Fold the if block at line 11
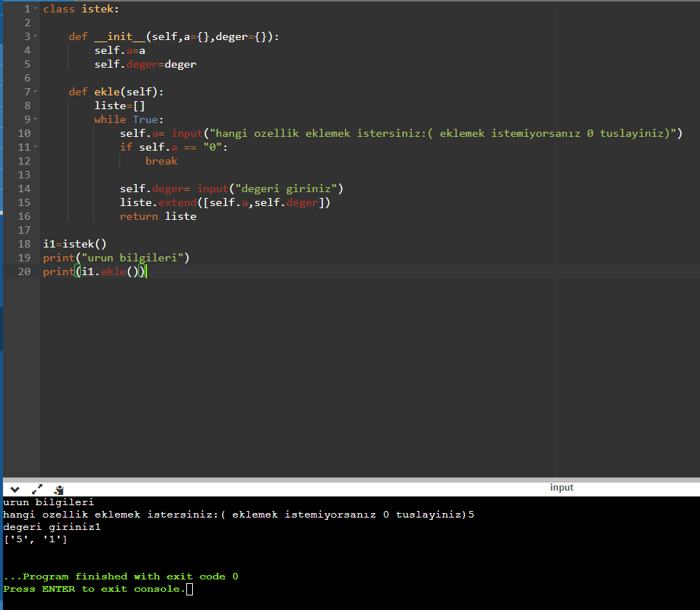 [x=35, y=147]
